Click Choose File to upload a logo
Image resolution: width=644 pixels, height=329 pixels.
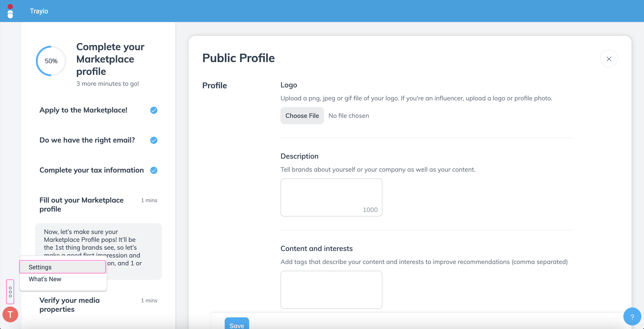[x=302, y=115]
